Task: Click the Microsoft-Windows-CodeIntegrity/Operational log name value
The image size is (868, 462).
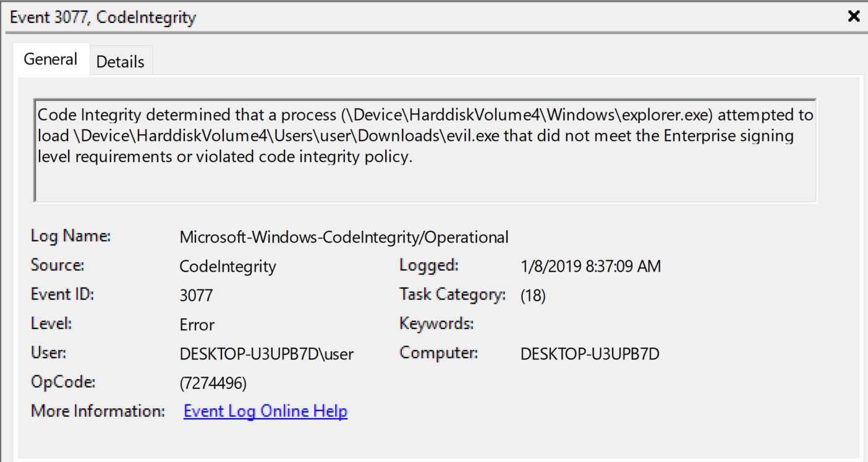Action: [344, 237]
